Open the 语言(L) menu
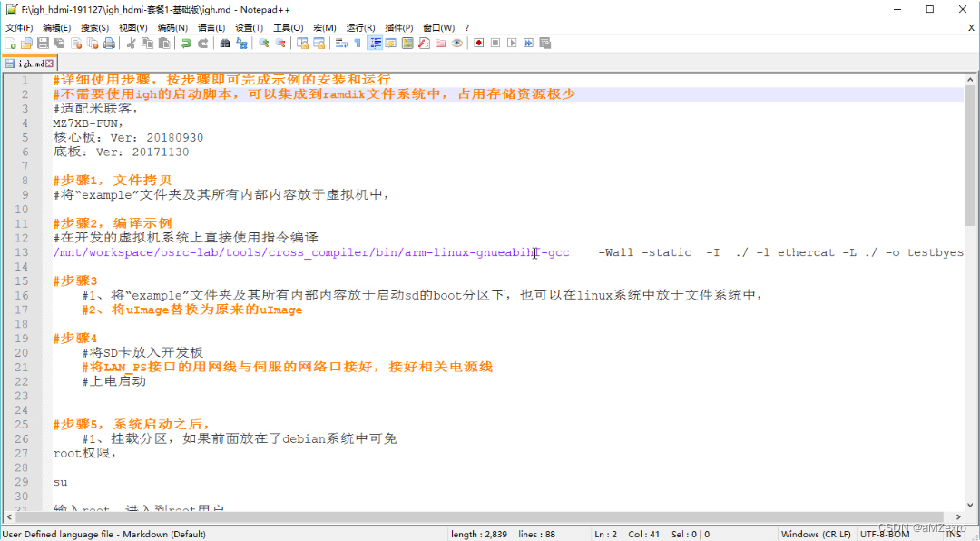Viewport: 980px width, 541px height. point(211,27)
